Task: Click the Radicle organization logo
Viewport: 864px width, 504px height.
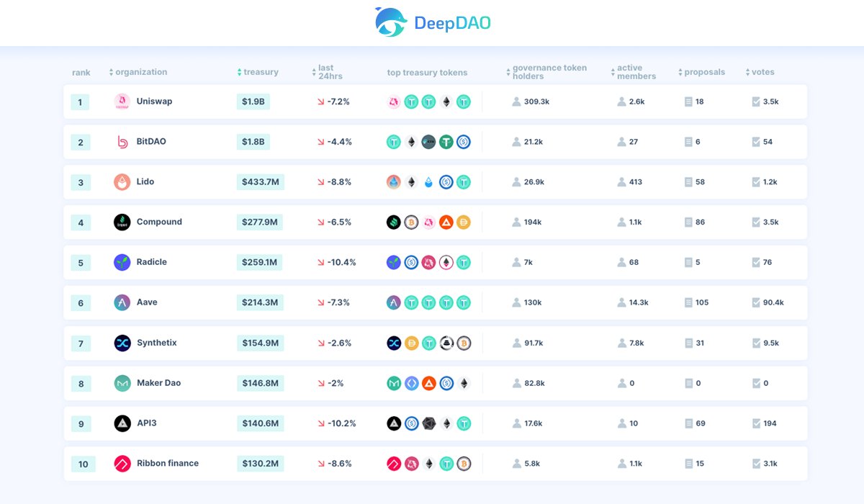Action: [x=122, y=262]
